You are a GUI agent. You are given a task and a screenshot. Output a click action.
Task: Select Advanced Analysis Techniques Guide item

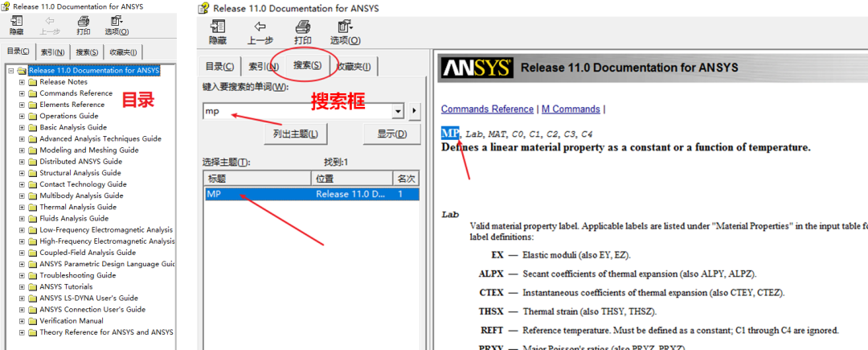pos(100,138)
